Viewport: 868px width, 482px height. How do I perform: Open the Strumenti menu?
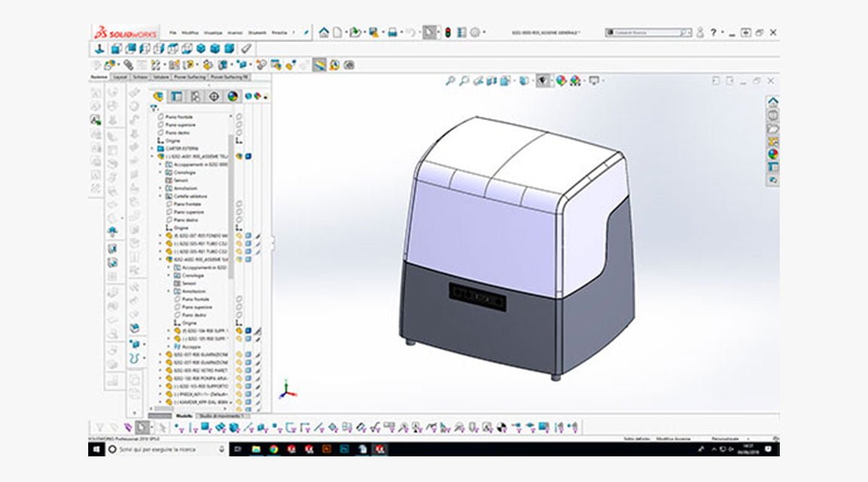(x=258, y=32)
